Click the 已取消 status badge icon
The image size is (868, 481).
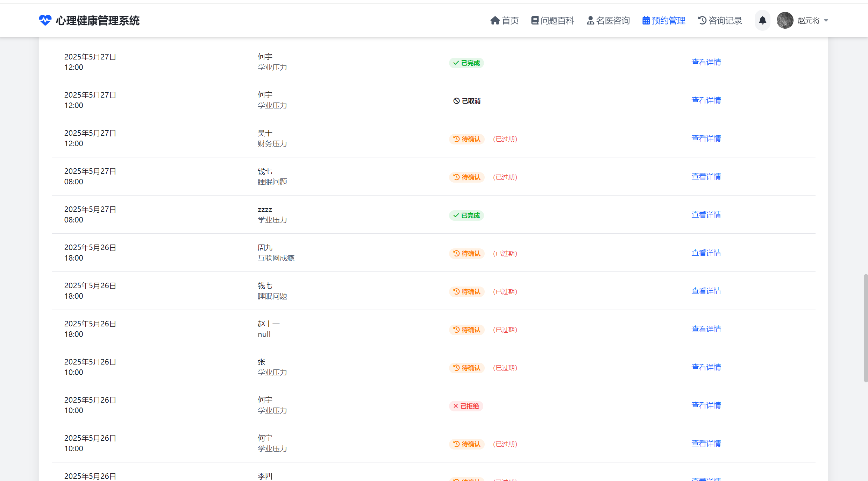tap(456, 101)
